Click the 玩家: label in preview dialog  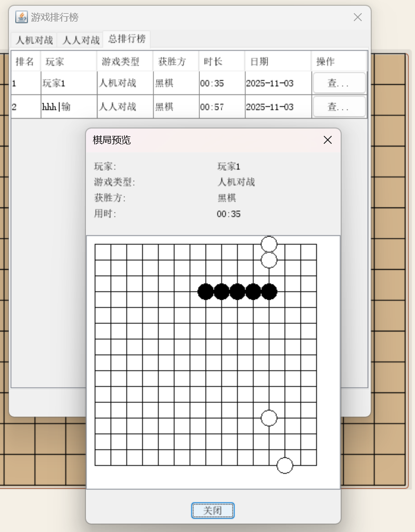[105, 166]
